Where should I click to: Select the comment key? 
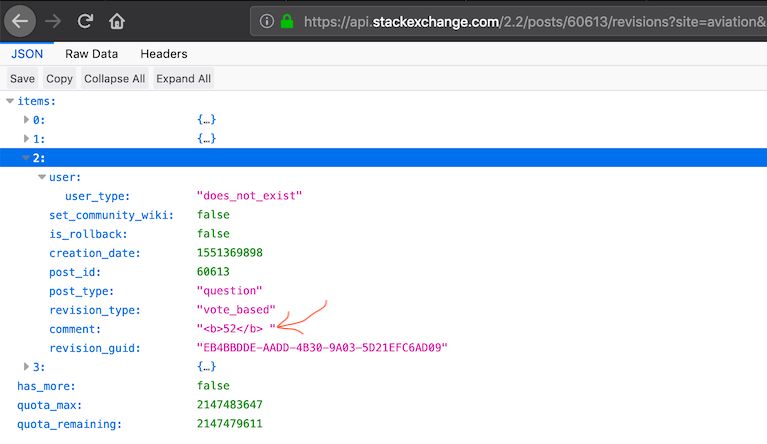pyautogui.click(x=75, y=330)
